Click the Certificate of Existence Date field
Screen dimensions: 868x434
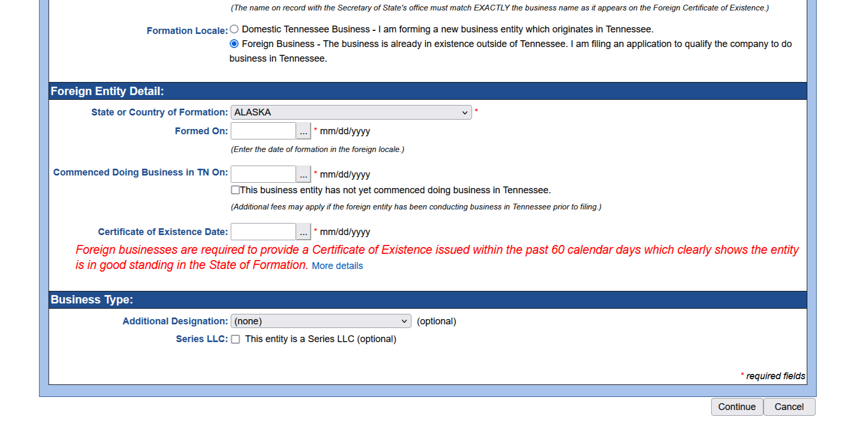(263, 232)
